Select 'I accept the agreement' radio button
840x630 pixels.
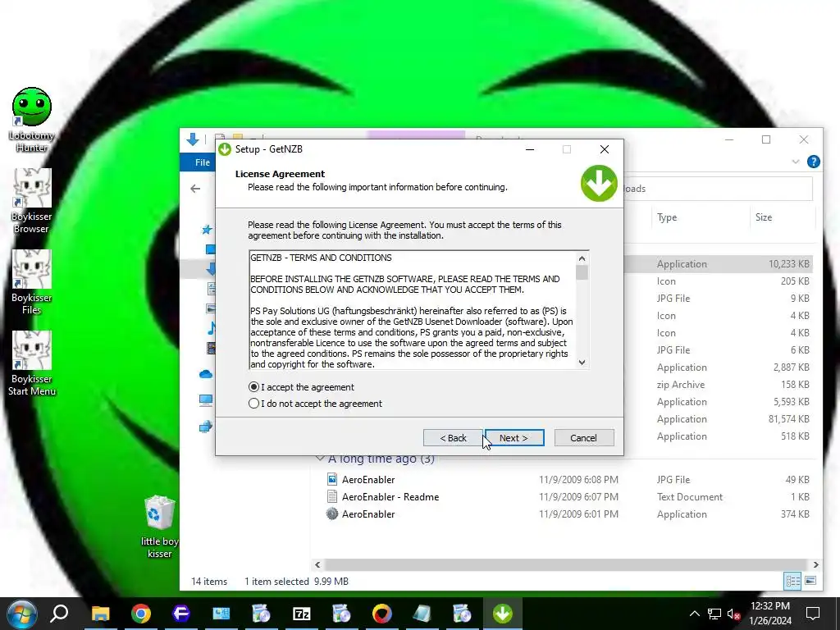coord(254,387)
